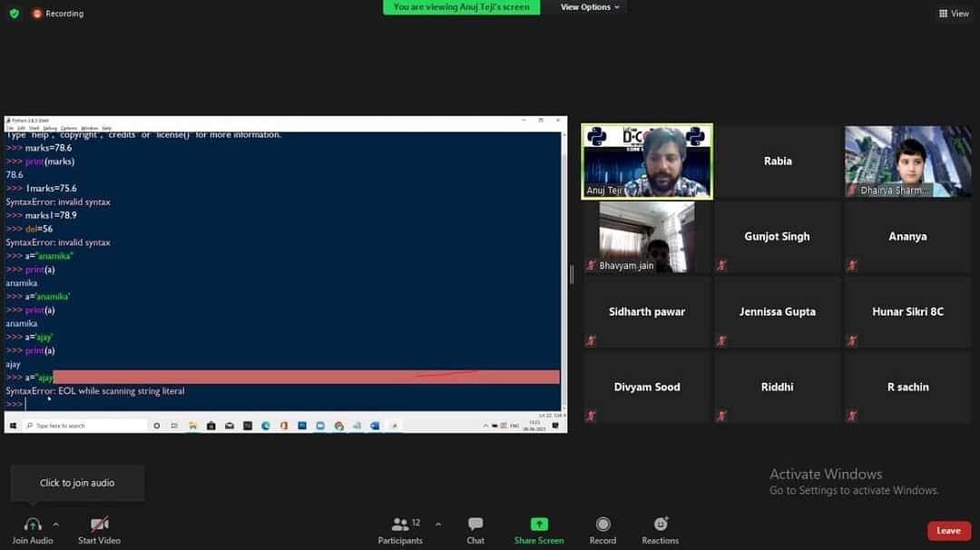
Task: Open the Mail app on shared taskbar
Action: click(230, 426)
